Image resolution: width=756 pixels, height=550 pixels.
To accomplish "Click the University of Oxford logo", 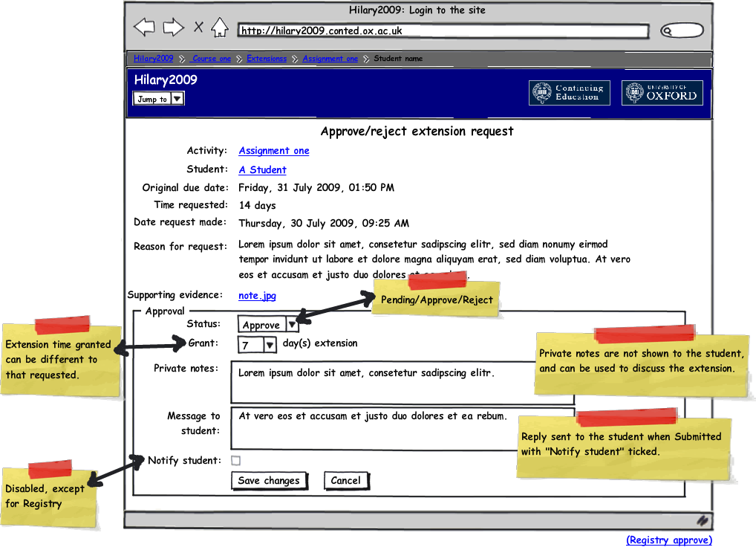I will [662, 93].
